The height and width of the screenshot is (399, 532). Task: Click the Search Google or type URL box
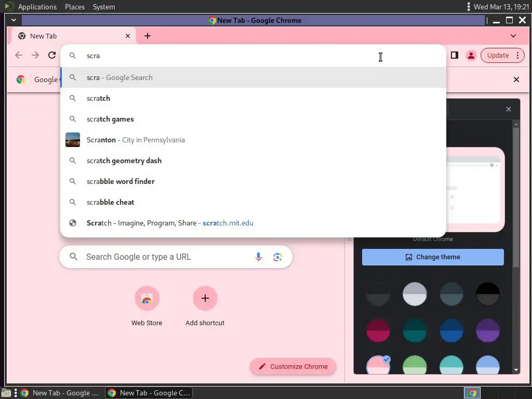click(176, 257)
